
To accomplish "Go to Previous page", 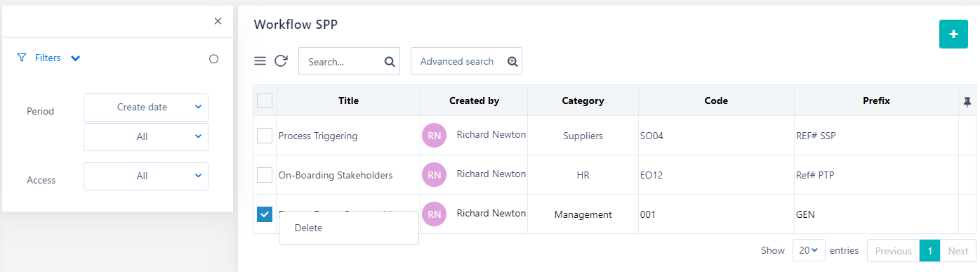I will [893, 251].
